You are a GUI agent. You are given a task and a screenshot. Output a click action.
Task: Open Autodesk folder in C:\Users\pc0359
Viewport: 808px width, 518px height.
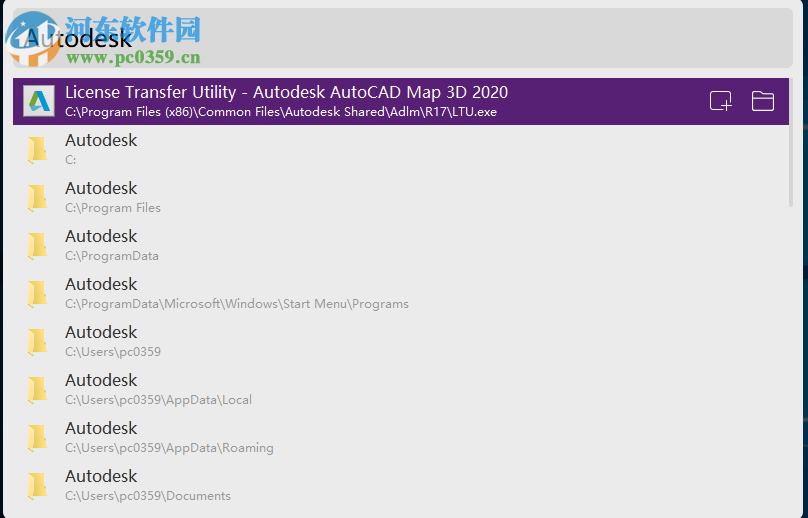tap(401, 341)
